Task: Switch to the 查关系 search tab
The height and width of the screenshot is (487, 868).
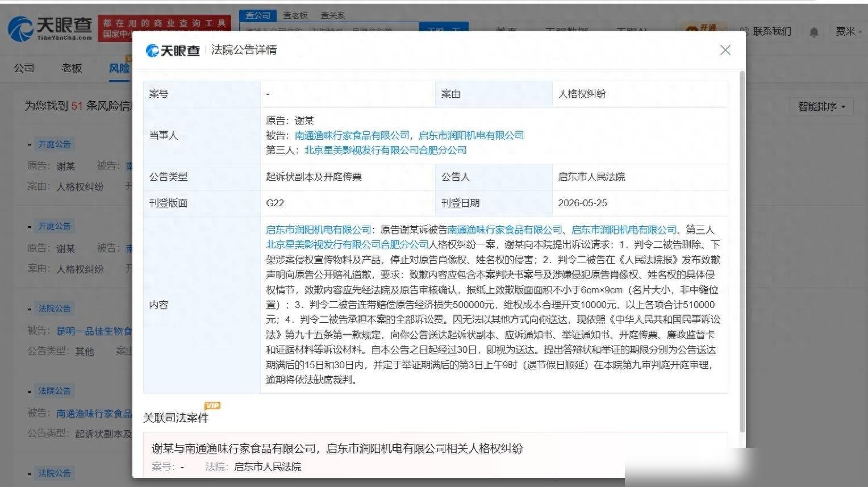Action: click(332, 15)
